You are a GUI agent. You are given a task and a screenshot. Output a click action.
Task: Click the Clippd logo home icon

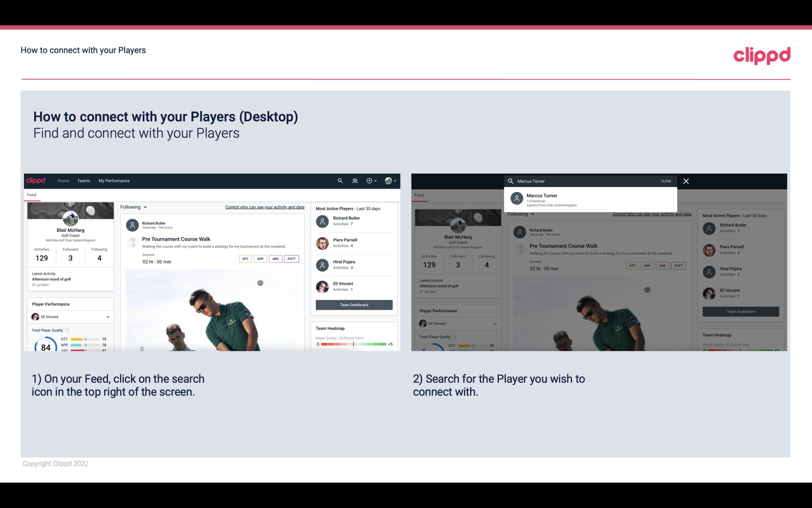[x=37, y=181]
